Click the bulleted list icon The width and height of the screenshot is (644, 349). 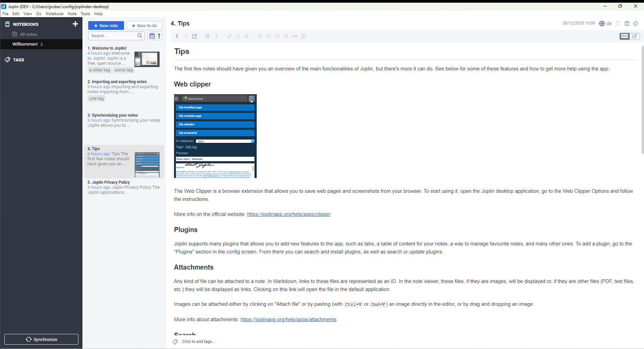260,36
